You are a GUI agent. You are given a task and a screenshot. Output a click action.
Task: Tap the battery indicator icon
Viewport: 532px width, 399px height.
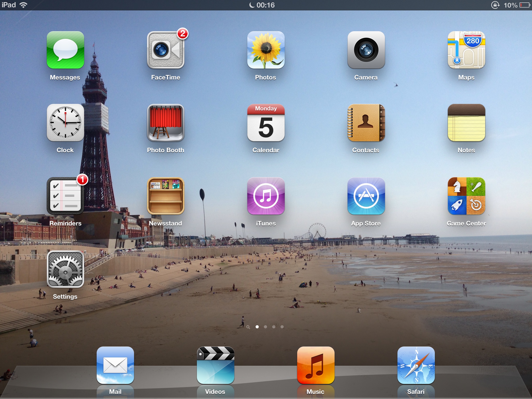pyautogui.click(x=525, y=5)
